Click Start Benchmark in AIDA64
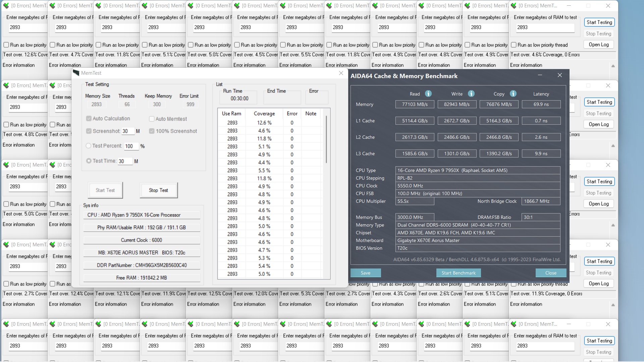The width and height of the screenshot is (644, 362). 459,273
